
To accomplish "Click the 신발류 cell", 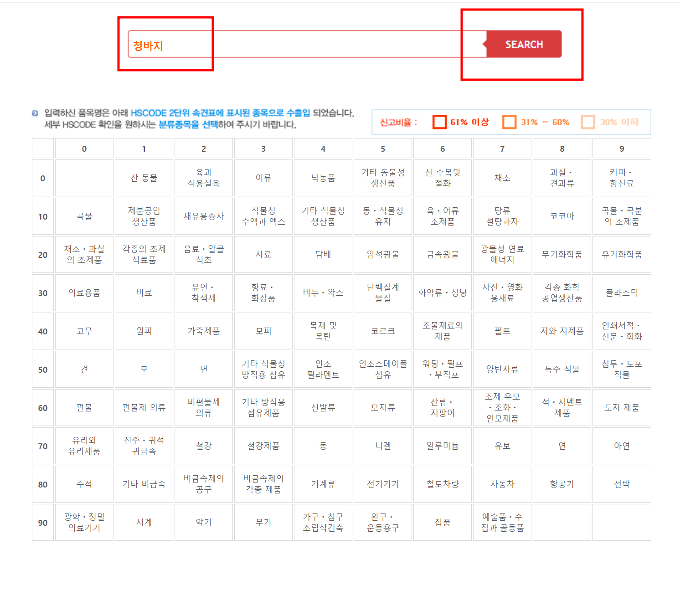I will (x=323, y=408).
